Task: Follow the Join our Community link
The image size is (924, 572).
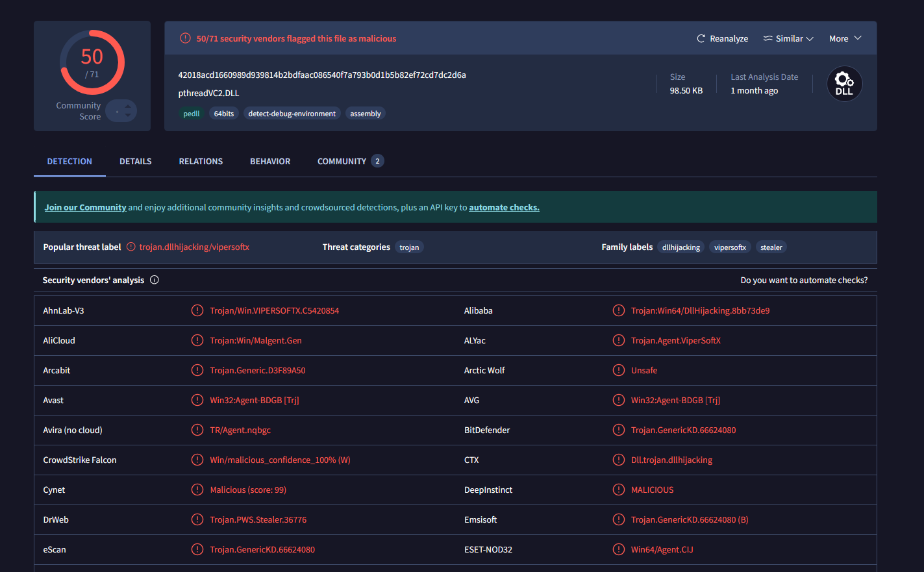Action: [x=85, y=207]
